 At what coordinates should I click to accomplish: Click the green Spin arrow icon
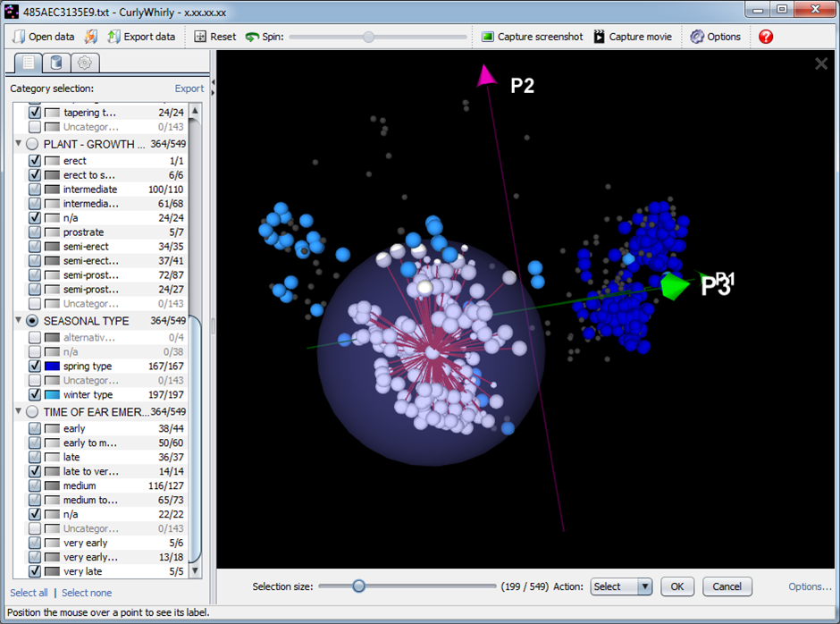click(x=253, y=37)
